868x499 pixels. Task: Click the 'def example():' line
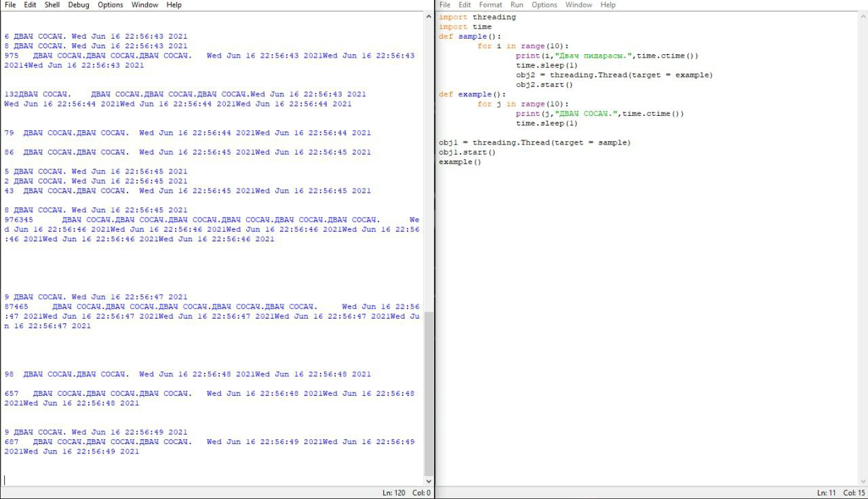[x=473, y=94]
